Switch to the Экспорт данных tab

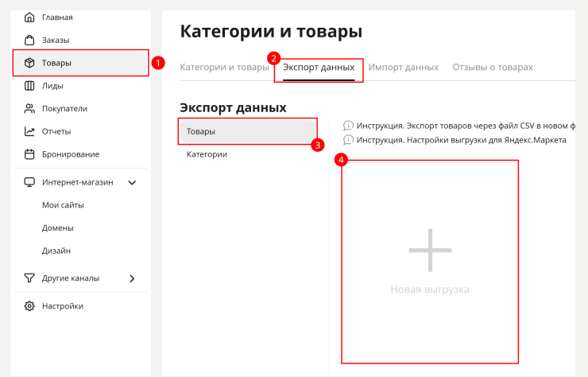(319, 68)
